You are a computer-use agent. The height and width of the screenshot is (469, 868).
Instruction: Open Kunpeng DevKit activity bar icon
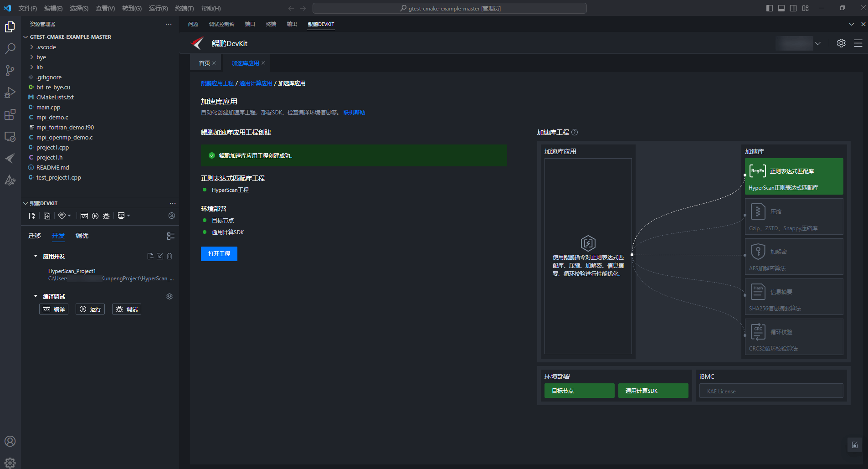point(10,158)
